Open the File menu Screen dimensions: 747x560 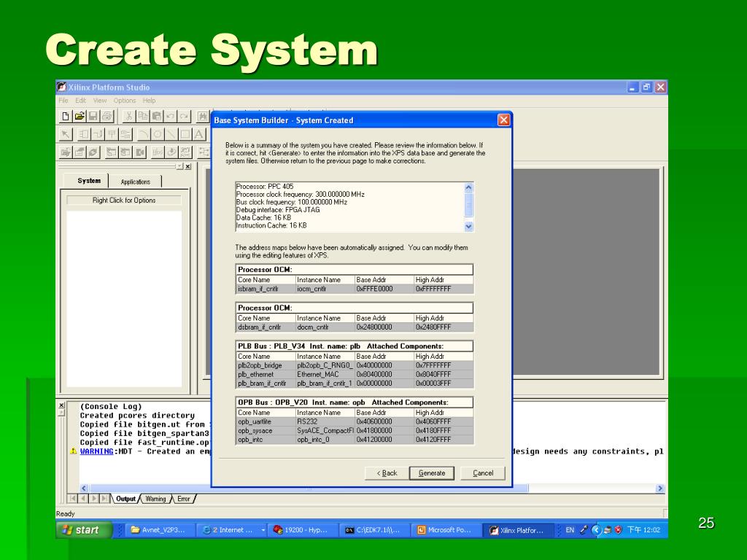pos(63,101)
